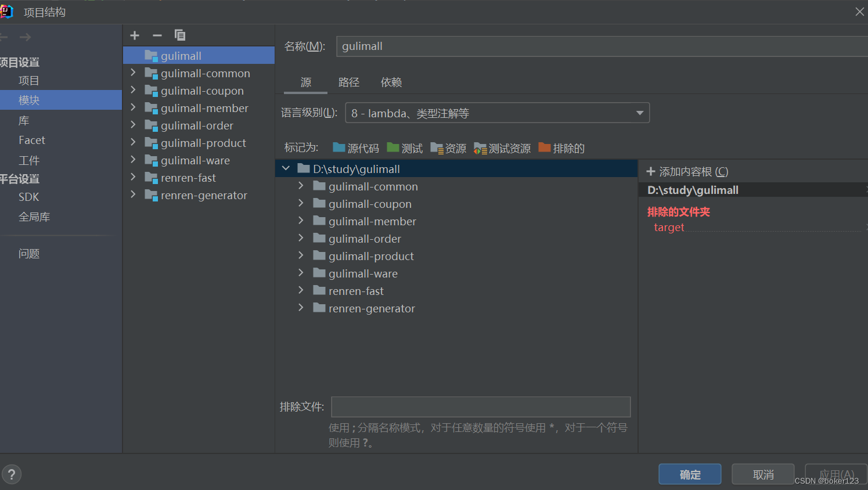This screenshot has width=868, height=490.
Task: Switch to the 路径 tab
Action: tap(349, 82)
